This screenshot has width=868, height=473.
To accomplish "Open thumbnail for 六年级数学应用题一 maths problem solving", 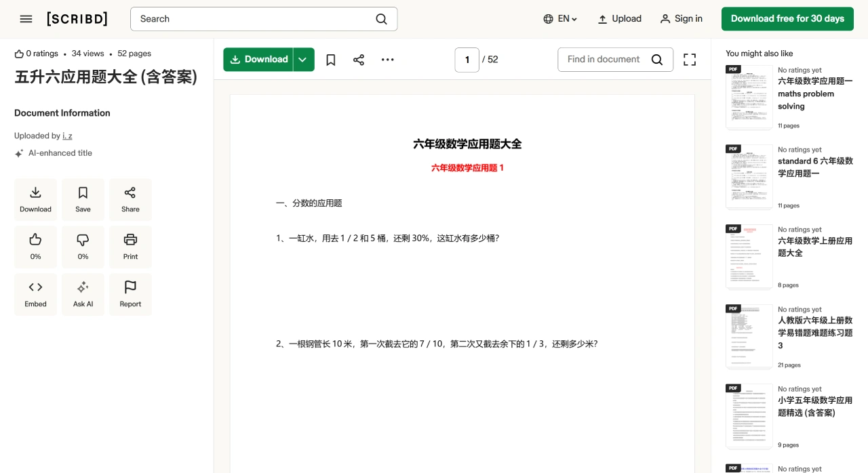I will pyautogui.click(x=749, y=97).
